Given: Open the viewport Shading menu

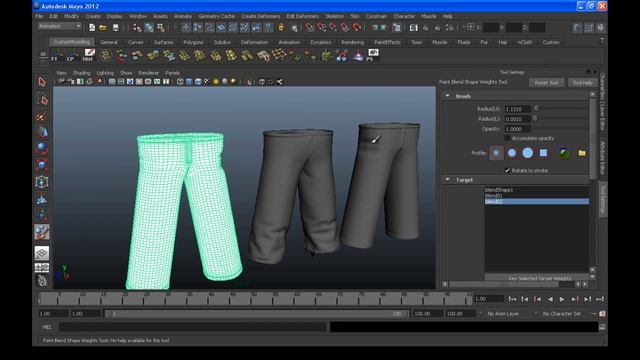Looking at the screenshot, I should click(81, 73).
